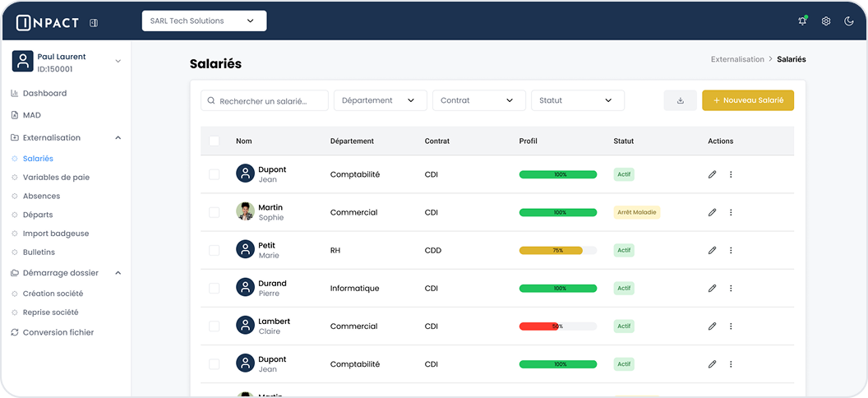Click the search magnifier icon
Viewport: 868px width, 398px height.
point(211,101)
